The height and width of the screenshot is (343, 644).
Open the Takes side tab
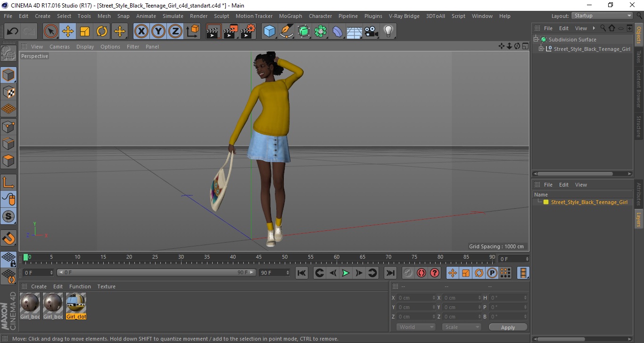(639, 57)
